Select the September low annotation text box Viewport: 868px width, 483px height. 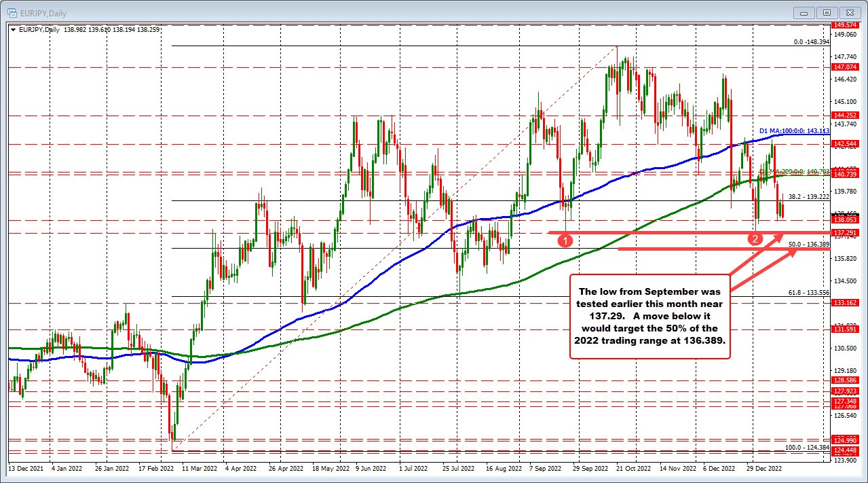point(649,317)
